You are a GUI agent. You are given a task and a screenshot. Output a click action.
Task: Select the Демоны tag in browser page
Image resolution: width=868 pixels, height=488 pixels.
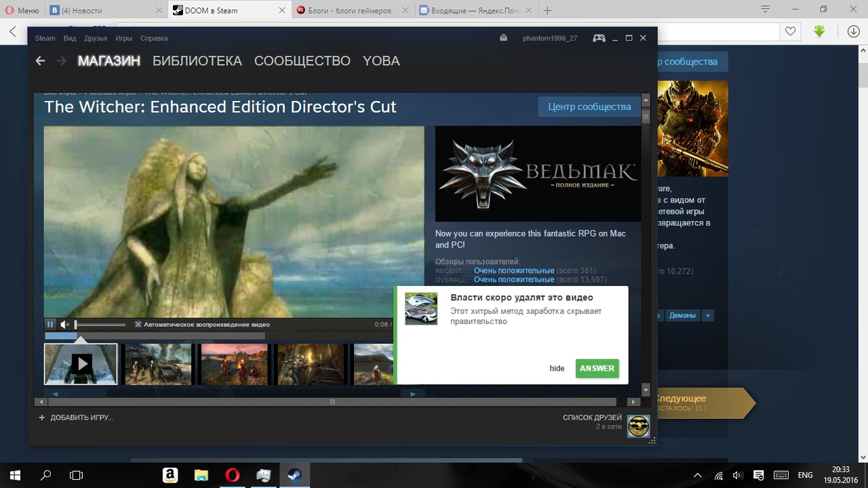click(682, 315)
